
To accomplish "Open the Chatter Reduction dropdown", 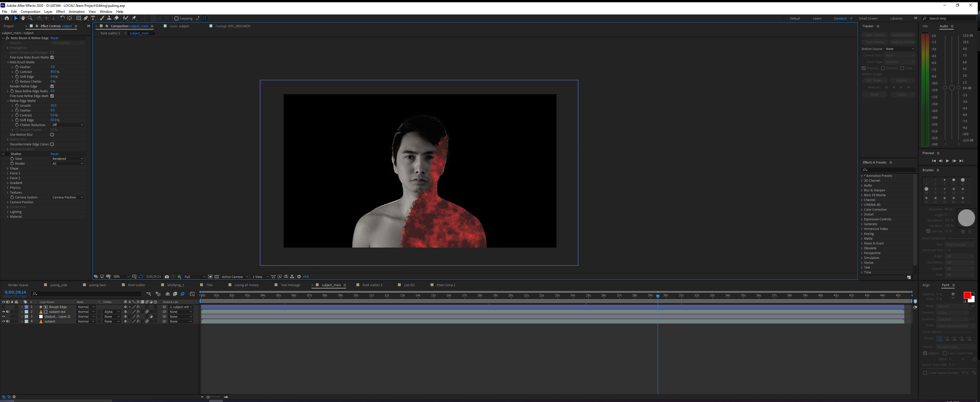I will [x=67, y=125].
